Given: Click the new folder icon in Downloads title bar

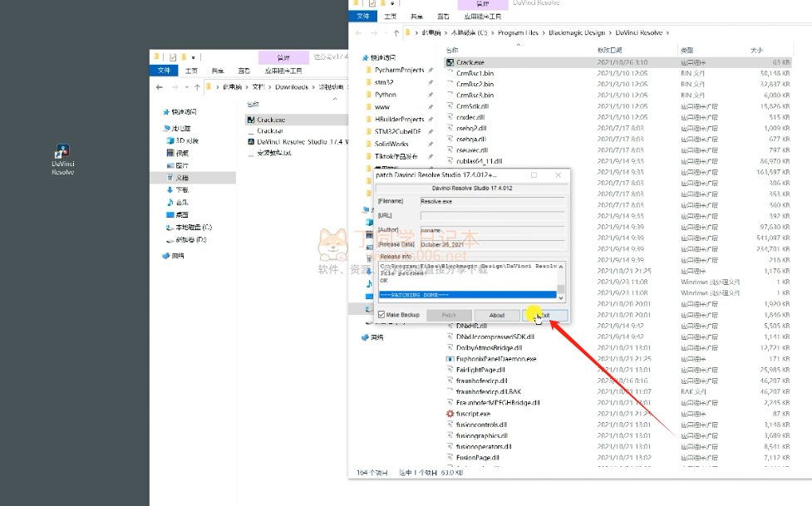Looking at the screenshot, I should (x=184, y=57).
